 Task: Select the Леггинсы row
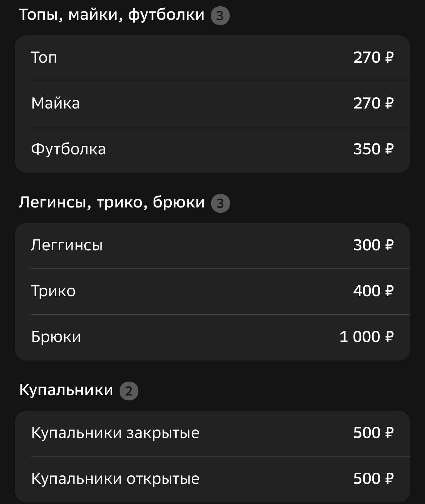212,246
